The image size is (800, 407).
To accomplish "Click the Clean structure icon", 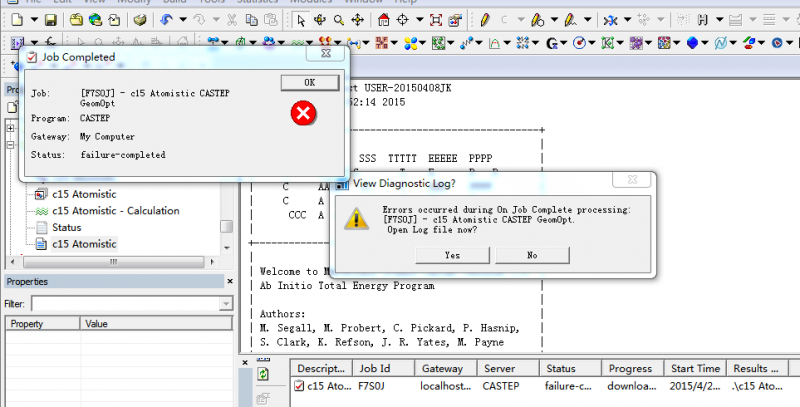I will pos(610,20).
